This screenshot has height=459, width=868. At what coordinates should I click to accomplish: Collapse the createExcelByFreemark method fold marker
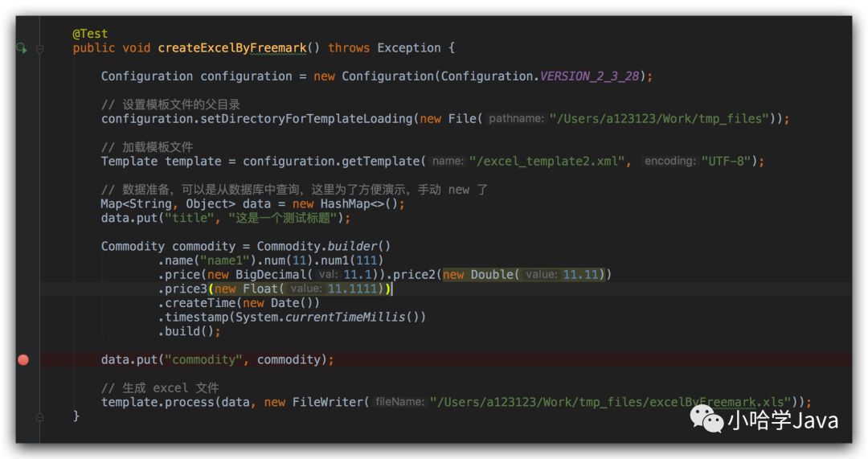click(x=40, y=49)
